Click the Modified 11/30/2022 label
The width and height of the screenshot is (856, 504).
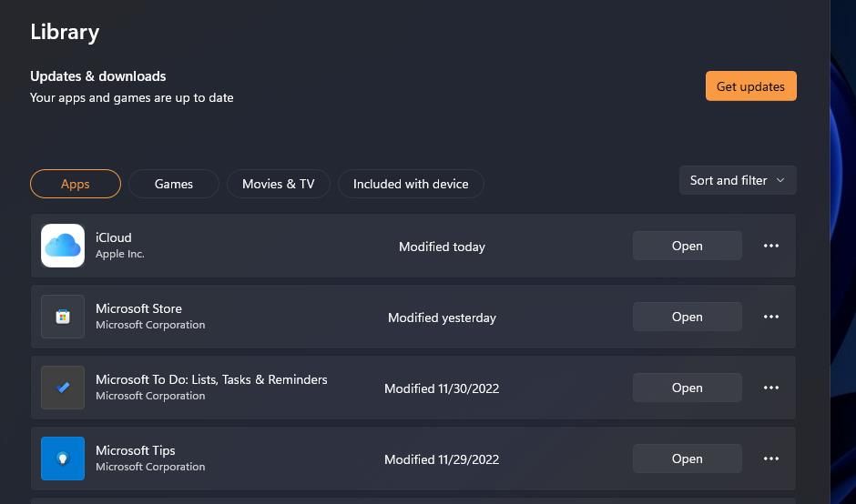coord(442,388)
